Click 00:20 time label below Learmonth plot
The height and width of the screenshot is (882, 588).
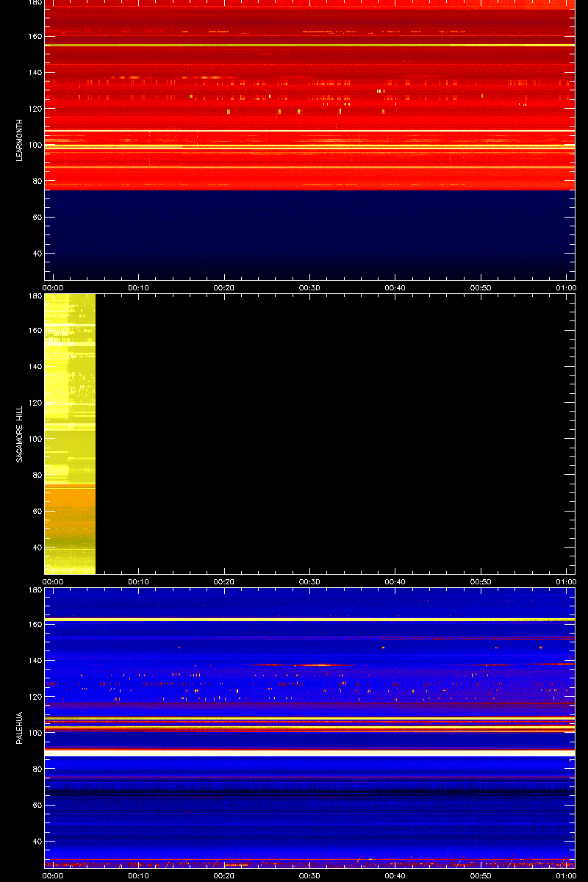tap(224, 287)
